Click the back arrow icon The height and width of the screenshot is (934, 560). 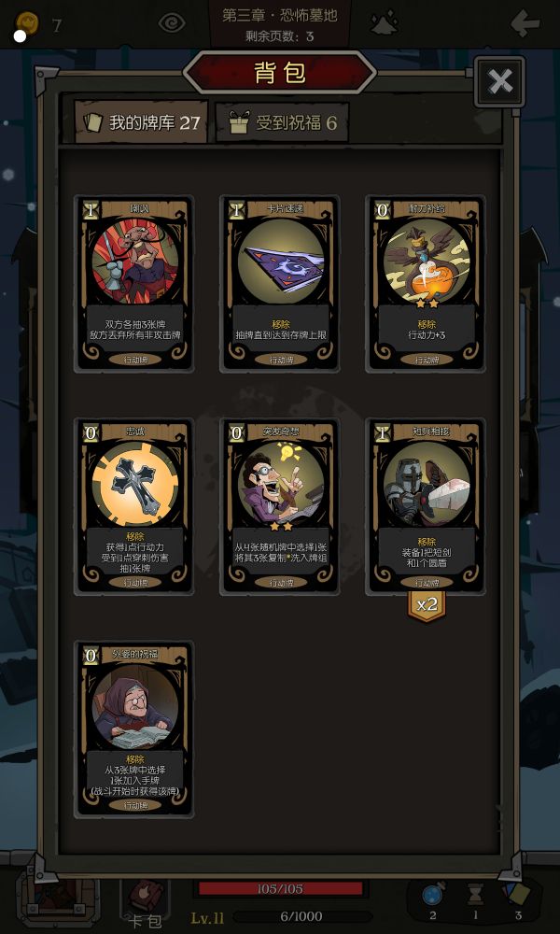[x=525, y=24]
